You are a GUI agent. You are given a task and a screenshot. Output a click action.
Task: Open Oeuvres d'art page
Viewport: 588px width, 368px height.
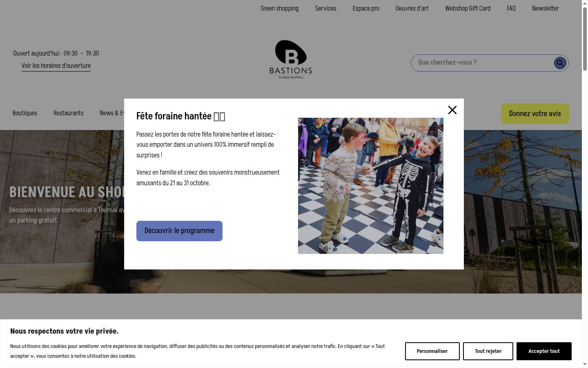coord(412,8)
